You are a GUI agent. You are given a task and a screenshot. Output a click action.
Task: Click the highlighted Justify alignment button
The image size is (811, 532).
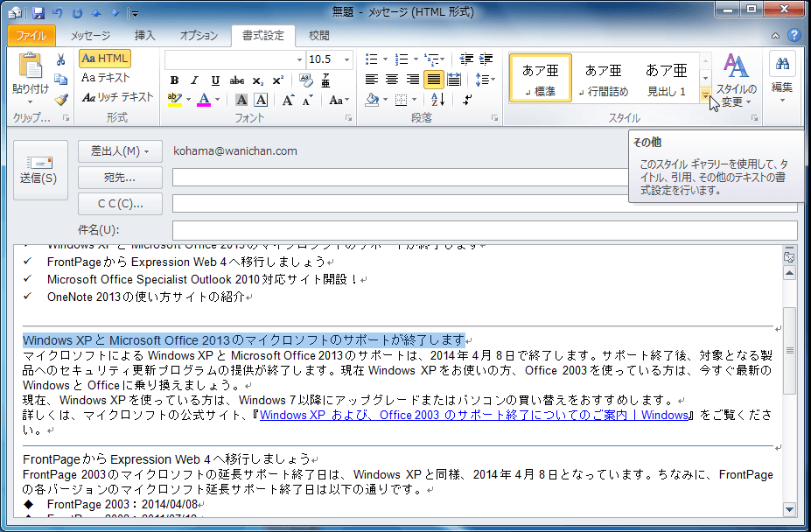433,79
